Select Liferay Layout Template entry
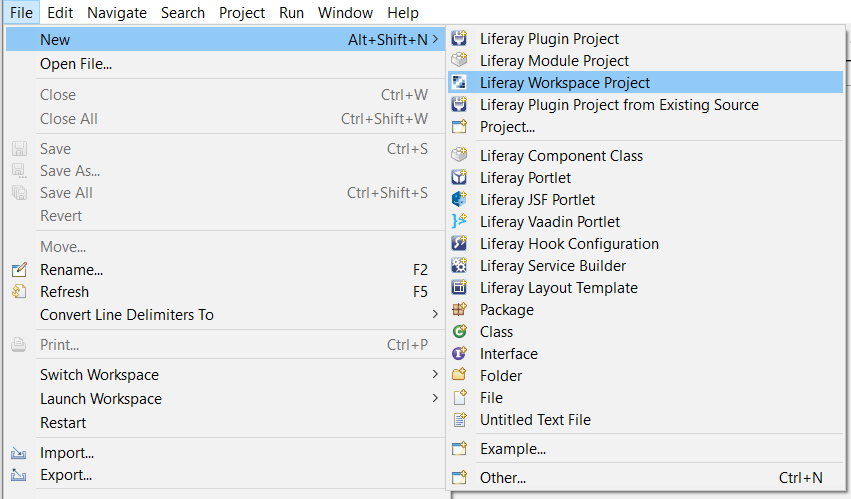Screen dimensions: 851x499 [x=646, y=287]
